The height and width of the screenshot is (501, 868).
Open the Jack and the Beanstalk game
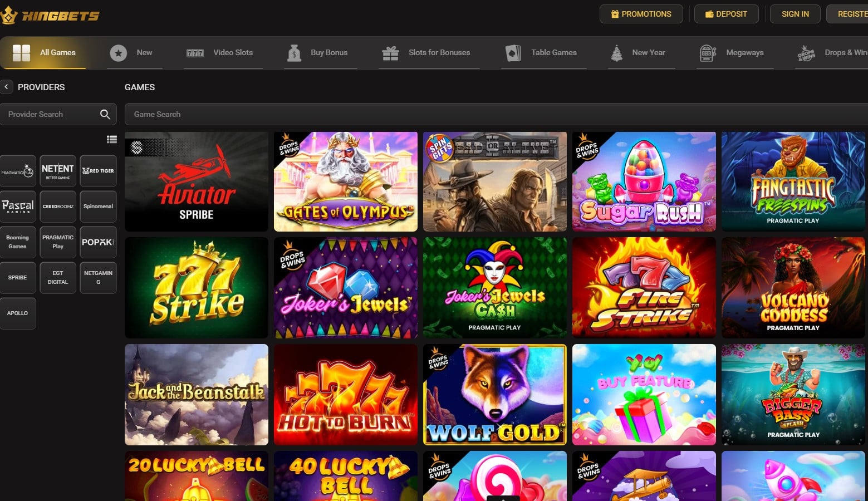coord(197,395)
